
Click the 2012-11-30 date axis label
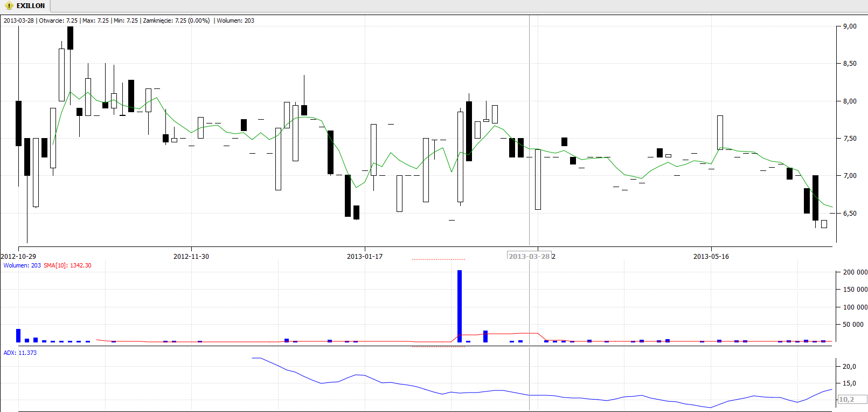(191, 257)
